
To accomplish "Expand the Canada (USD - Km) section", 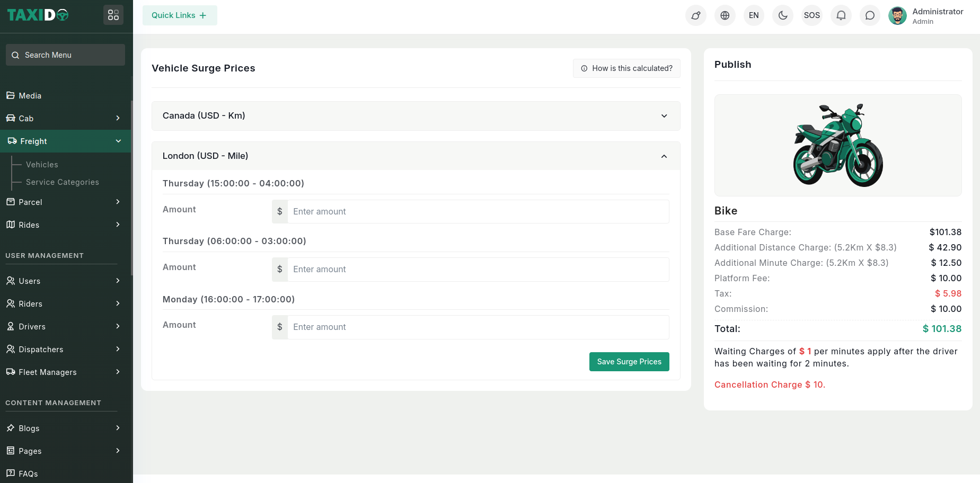I will [416, 116].
